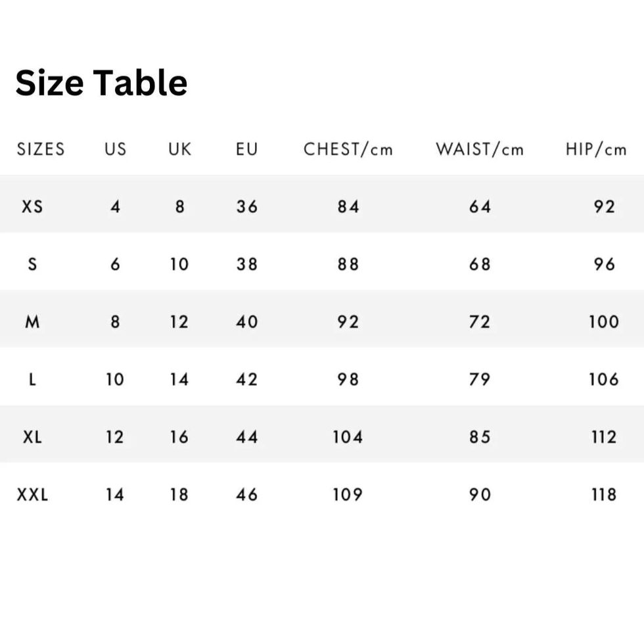The width and height of the screenshot is (644, 644).
Task: Click the Size Table heading
Action: click(101, 83)
